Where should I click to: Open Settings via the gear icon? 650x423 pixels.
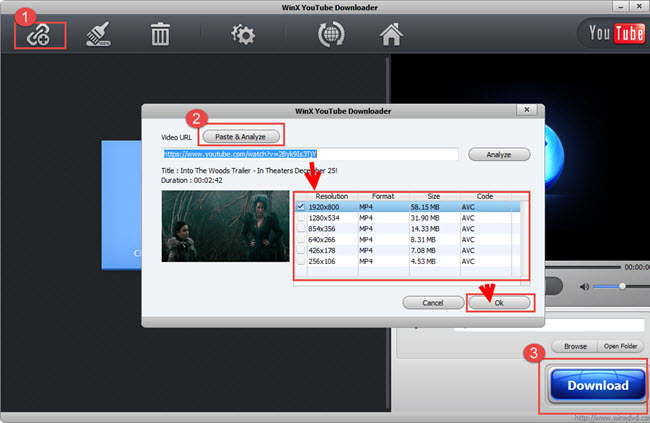click(243, 34)
